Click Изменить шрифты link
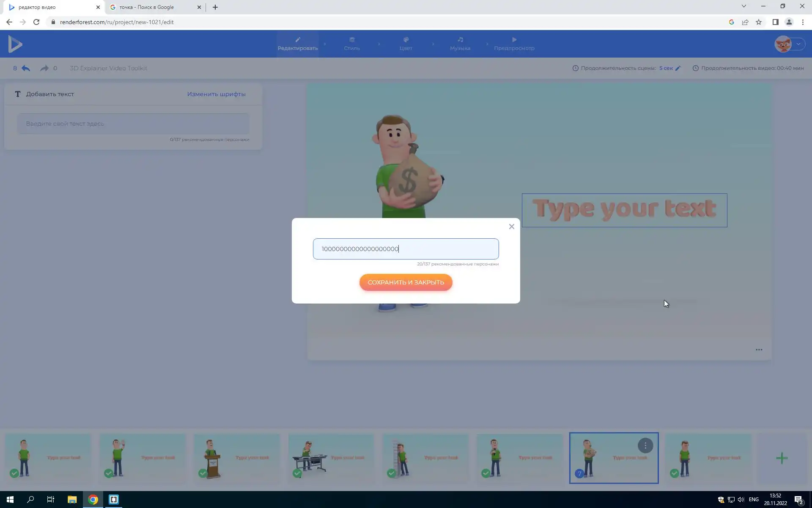 click(x=216, y=94)
